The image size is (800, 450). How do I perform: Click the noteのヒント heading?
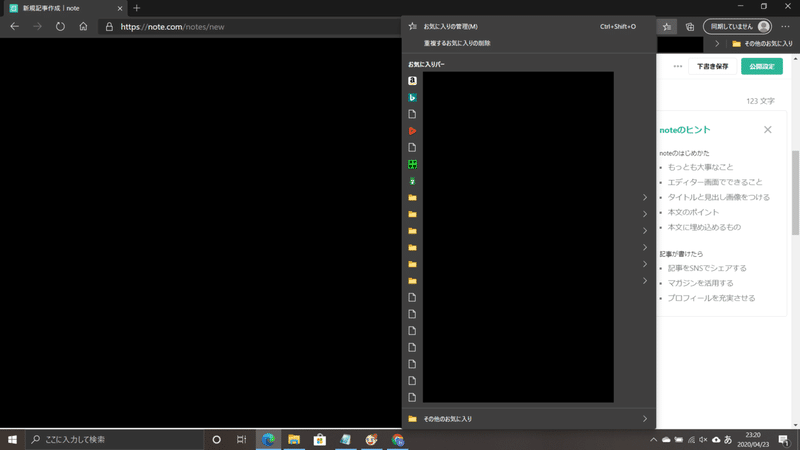tap(685, 130)
